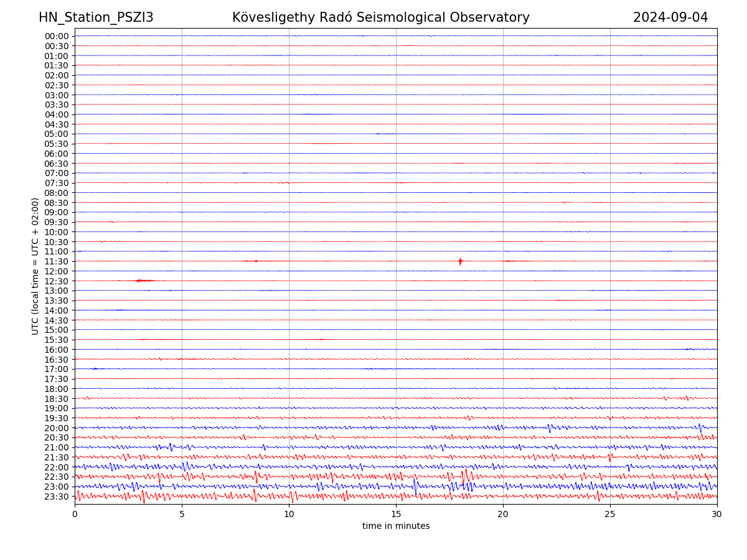This screenshot has height=560, width=747.
Task: Click the x-axis tick labeled 30
Action: click(717, 515)
